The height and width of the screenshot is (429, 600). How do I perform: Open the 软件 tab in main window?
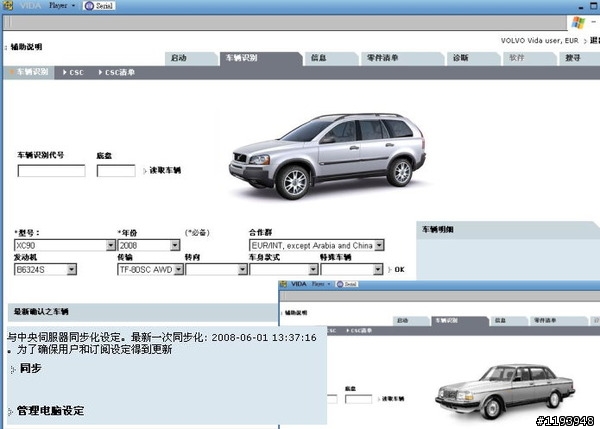[x=528, y=58]
